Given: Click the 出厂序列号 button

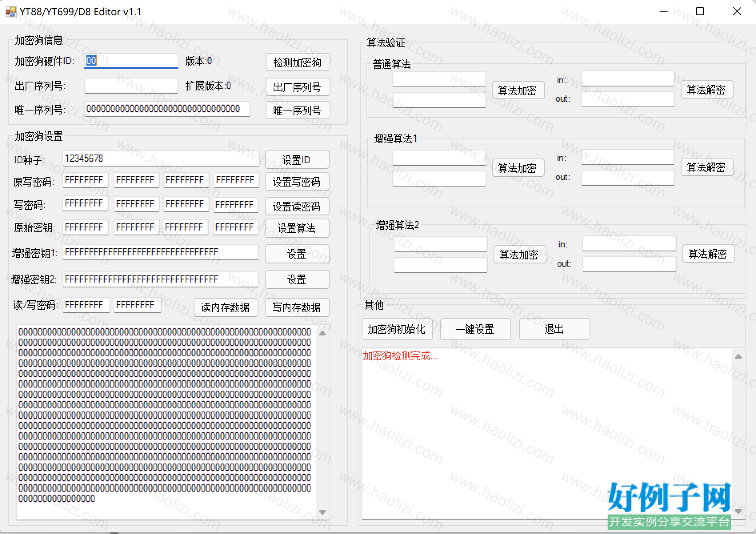Looking at the screenshot, I should coord(298,87).
